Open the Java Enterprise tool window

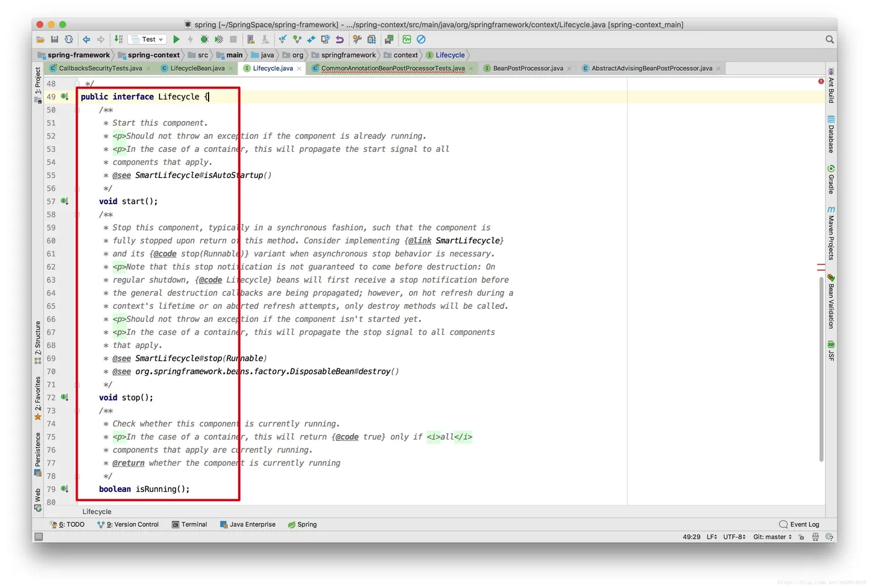[x=248, y=525]
